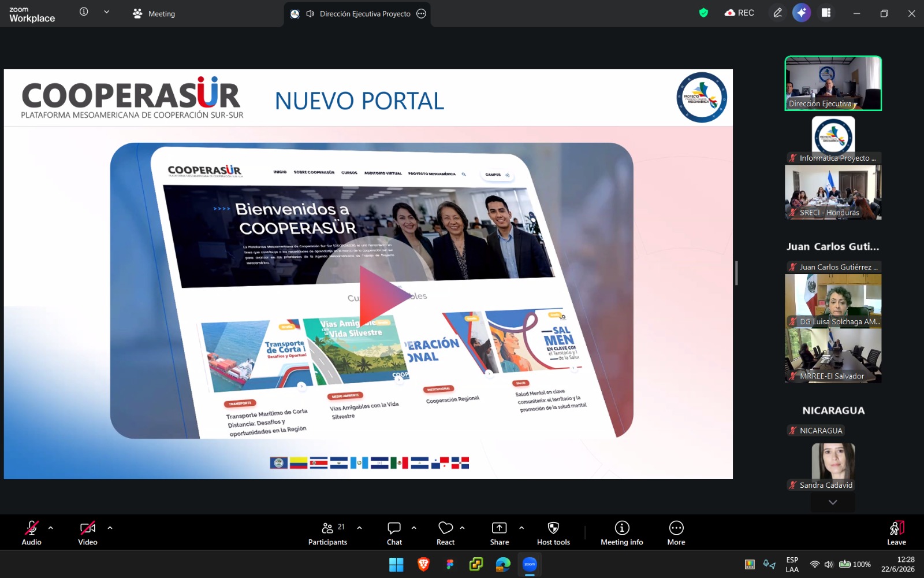Click the Share screen icon
Screen dimensions: 924x578
point(499,528)
